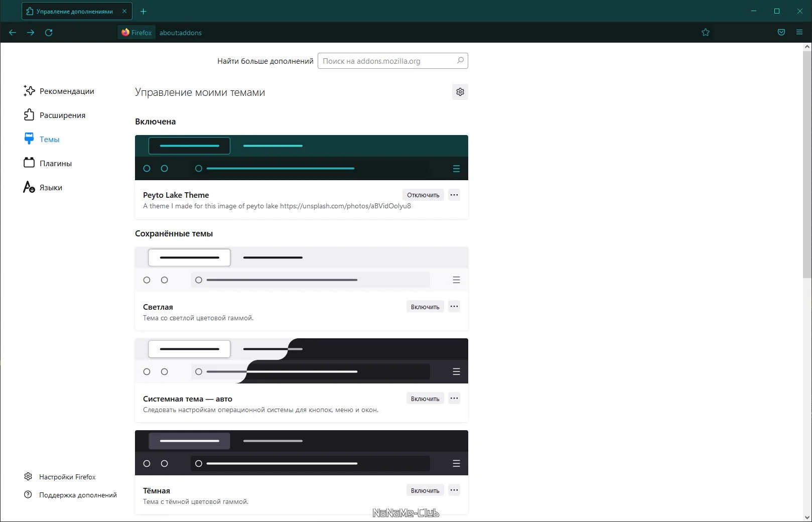Reload the about:addons page

click(49, 33)
